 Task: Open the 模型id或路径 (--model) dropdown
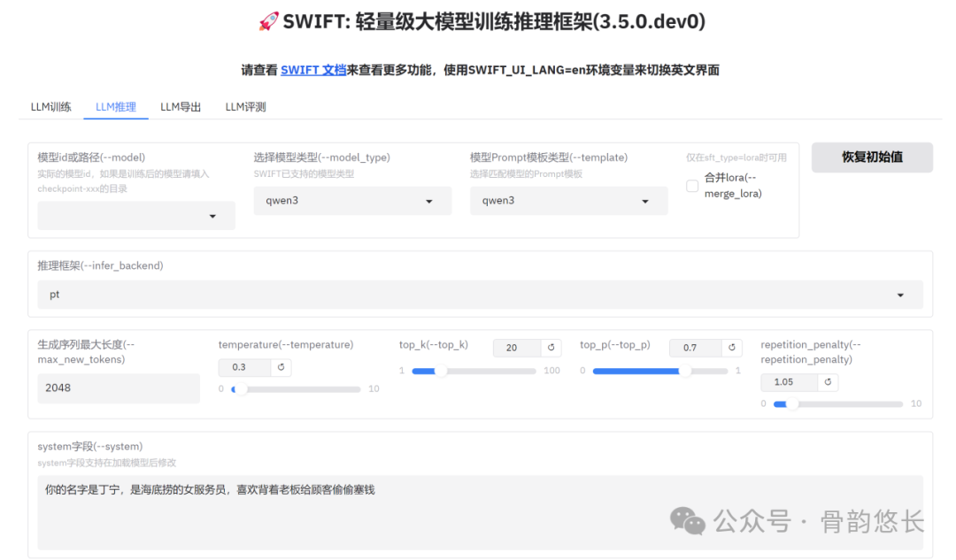point(136,216)
